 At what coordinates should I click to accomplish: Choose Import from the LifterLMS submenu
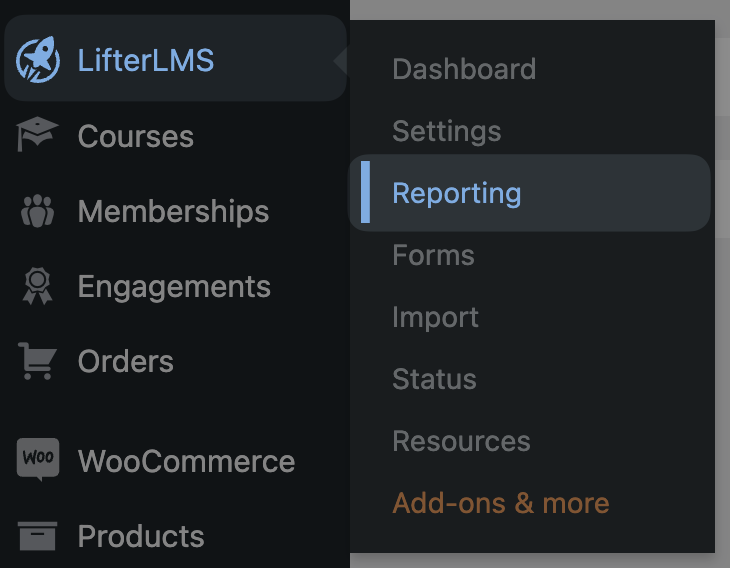pos(435,317)
